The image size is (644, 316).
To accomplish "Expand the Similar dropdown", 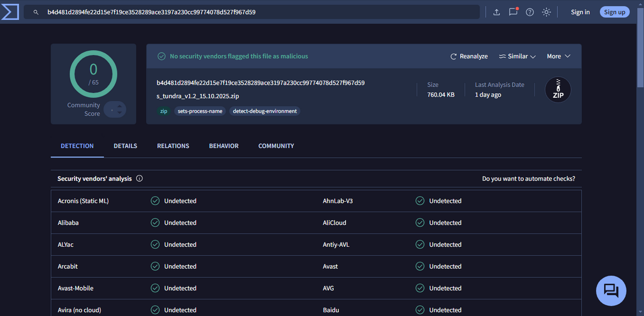I will [x=517, y=56].
